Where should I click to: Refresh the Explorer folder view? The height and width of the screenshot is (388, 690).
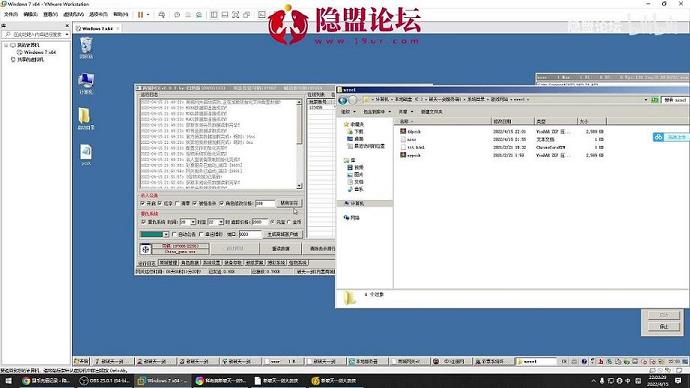pos(655,100)
